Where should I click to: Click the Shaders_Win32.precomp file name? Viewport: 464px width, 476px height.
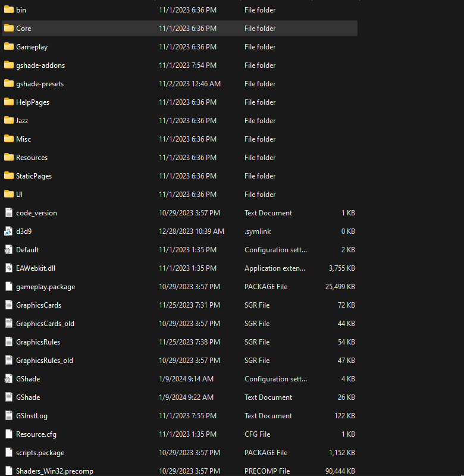pyautogui.click(x=55, y=471)
